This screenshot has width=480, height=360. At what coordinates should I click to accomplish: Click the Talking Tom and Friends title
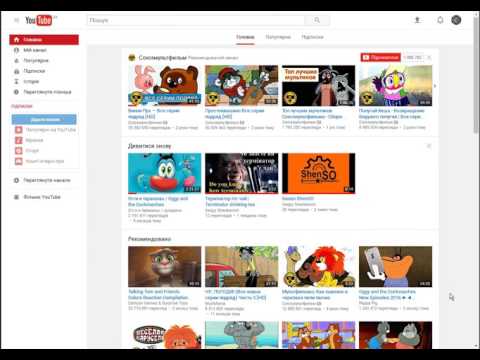click(x=158, y=294)
